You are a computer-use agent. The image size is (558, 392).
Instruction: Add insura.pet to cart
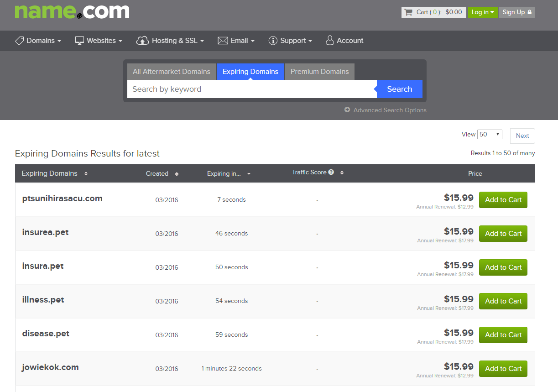point(503,267)
